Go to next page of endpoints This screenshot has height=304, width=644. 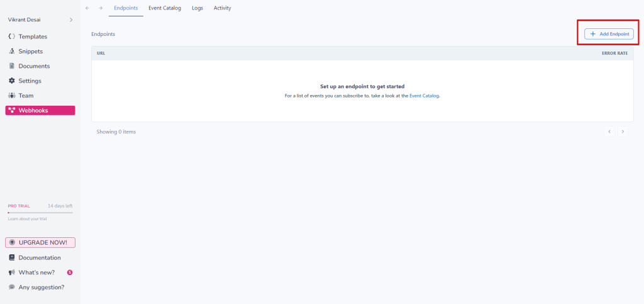tap(623, 132)
